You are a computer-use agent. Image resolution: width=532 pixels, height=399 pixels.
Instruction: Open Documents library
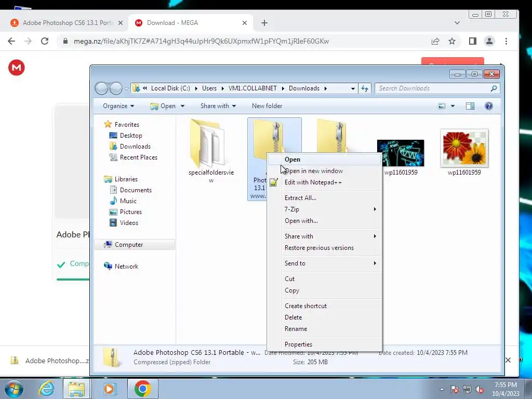pos(136,190)
